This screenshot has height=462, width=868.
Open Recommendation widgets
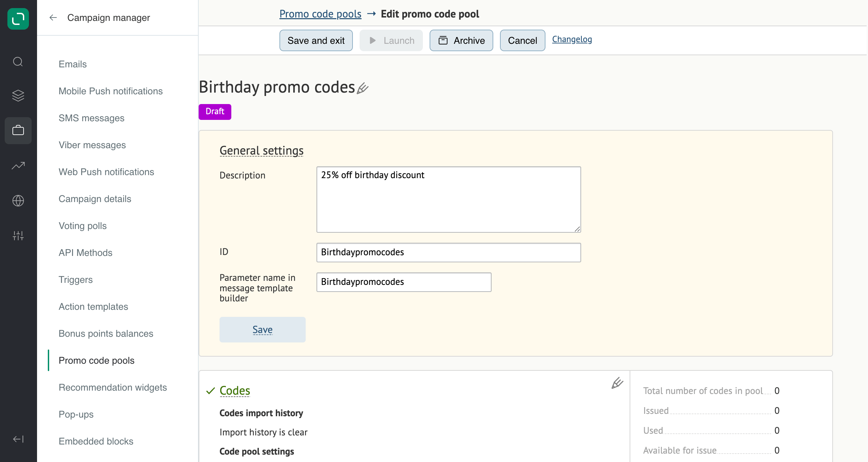pyautogui.click(x=112, y=388)
